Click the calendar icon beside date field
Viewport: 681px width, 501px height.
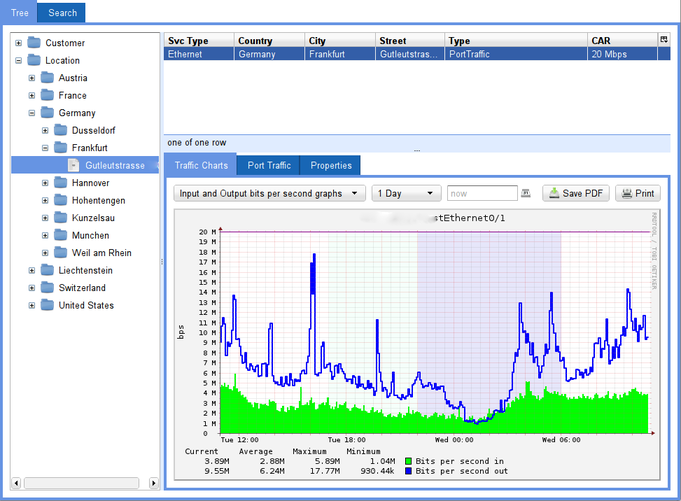[526, 193]
